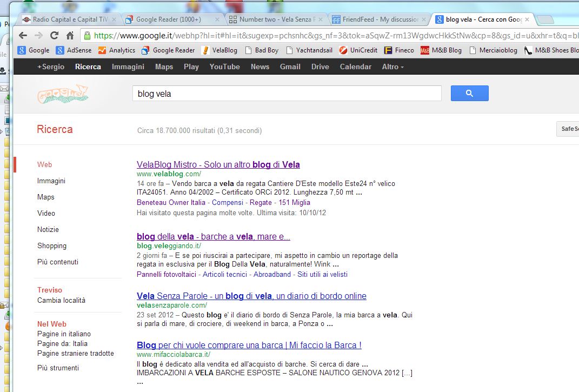The height and width of the screenshot is (392, 579).
Task: Close the blog vela search tab
Action: point(527,19)
